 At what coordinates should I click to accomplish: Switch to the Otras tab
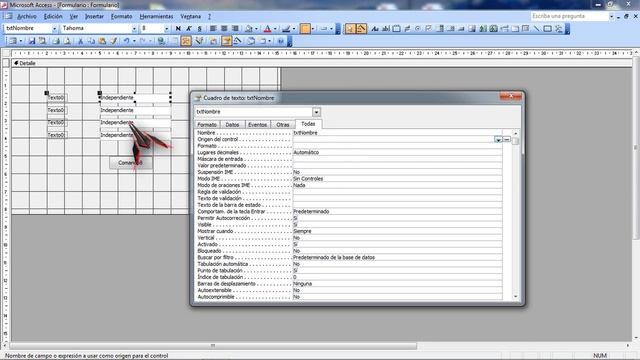click(x=282, y=124)
